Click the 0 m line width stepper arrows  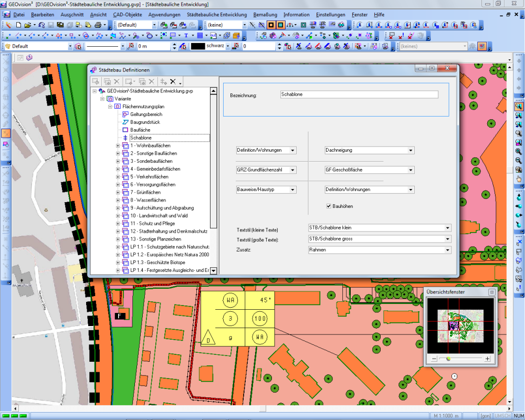[174, 46]
